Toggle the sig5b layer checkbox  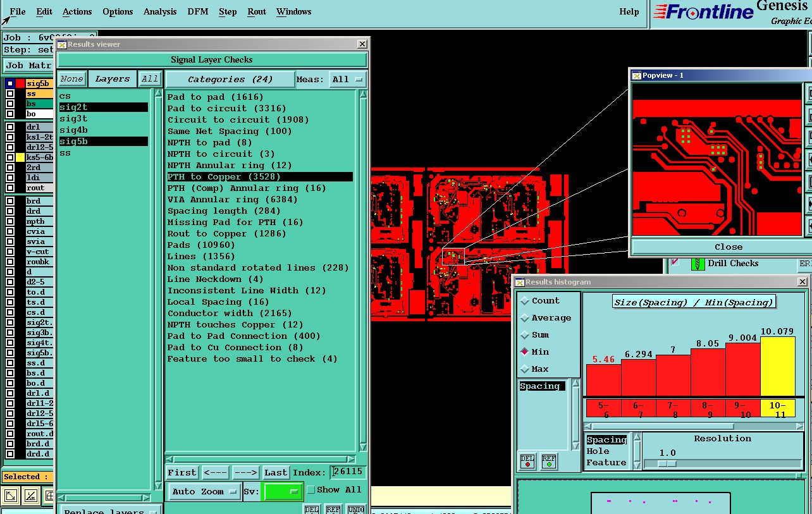tap(10, 83)
